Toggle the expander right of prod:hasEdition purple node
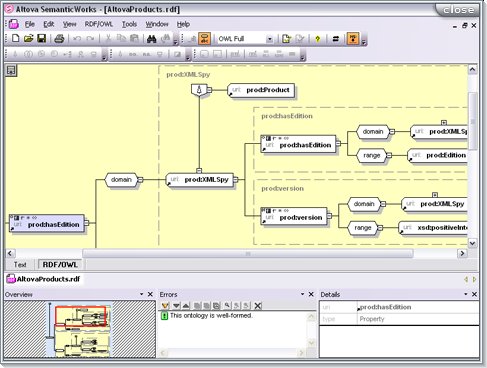The width and height of the screenshot is (487, 368). [87, 223]
